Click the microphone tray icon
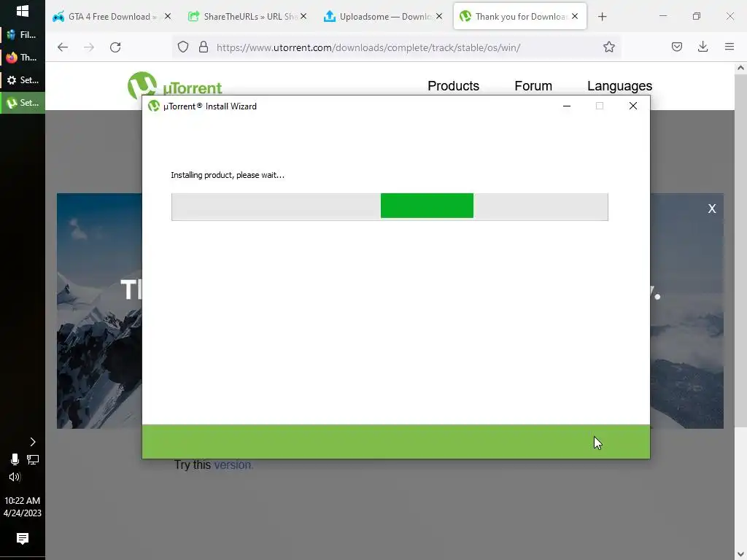The width and height of the screenshot is (747, 560). [x=15, y=459]
